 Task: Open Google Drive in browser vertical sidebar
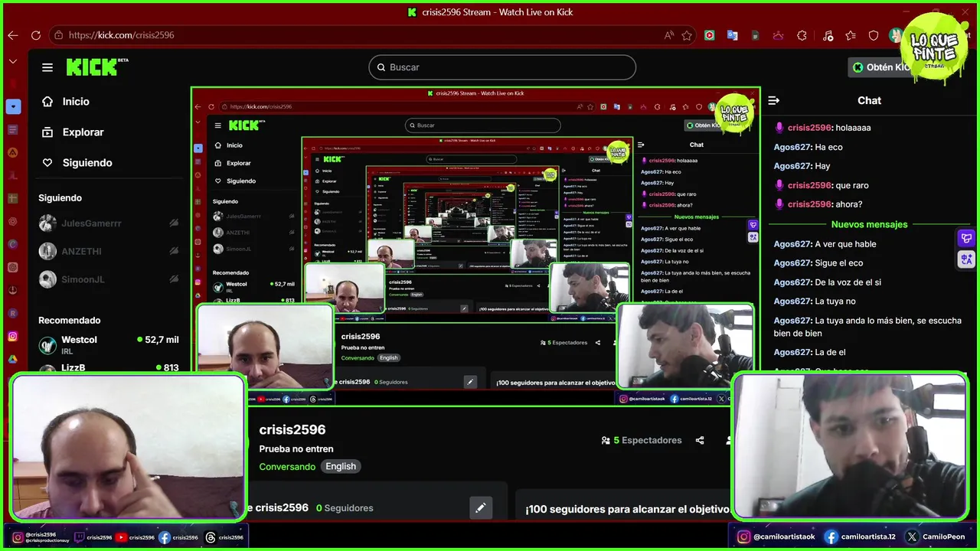point(13,359)
